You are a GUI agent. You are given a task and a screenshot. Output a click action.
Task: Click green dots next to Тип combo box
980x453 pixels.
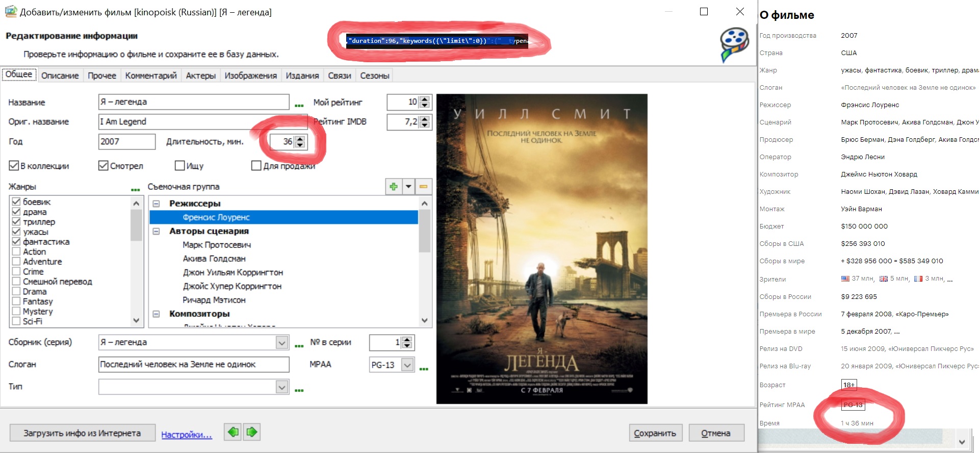(299, 390)
